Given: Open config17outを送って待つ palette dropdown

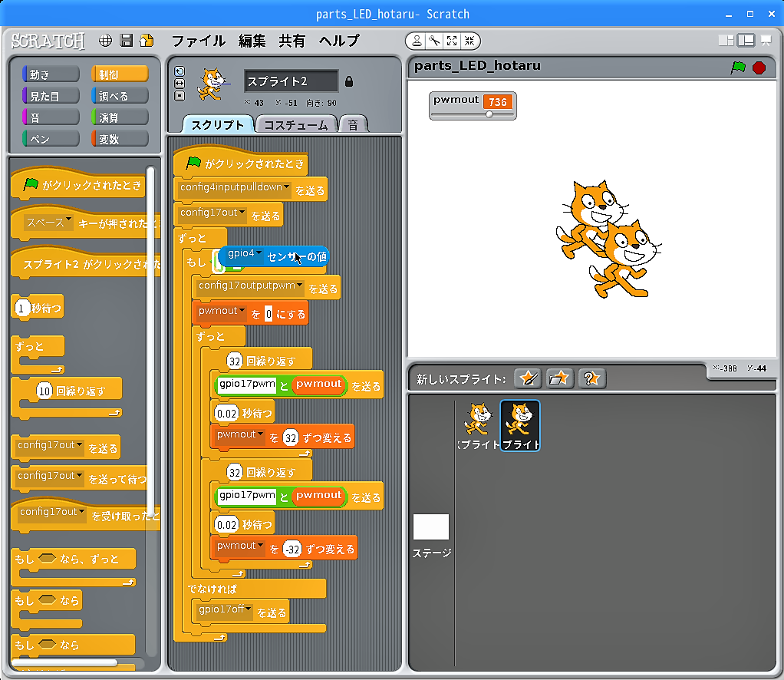Looking at the screenshot, I should pos(79,475).
